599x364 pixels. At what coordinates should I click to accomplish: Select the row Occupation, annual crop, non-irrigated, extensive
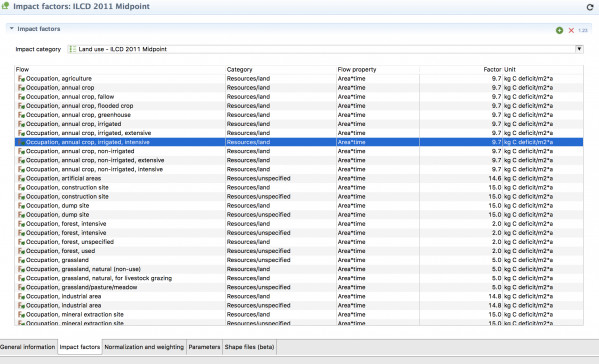point(299,160)
